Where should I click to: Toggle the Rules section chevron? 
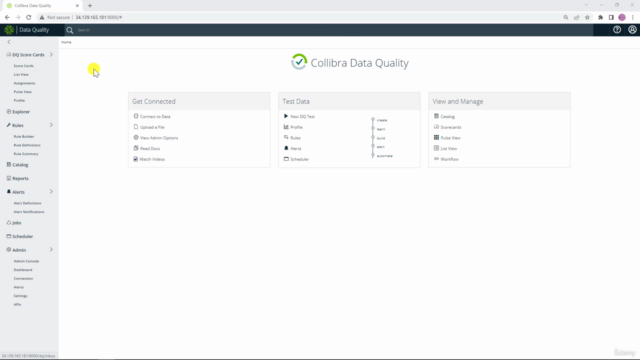[x=51, y=125]
